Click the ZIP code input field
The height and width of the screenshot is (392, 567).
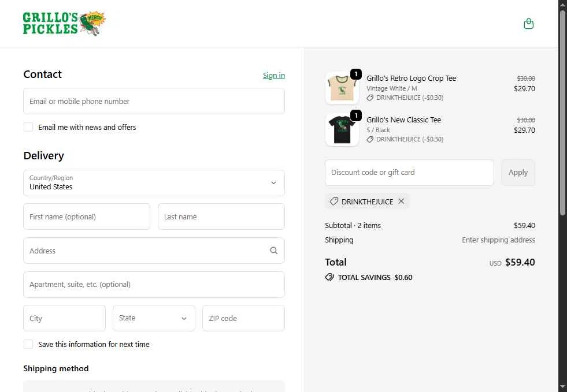tap(244, 318)
